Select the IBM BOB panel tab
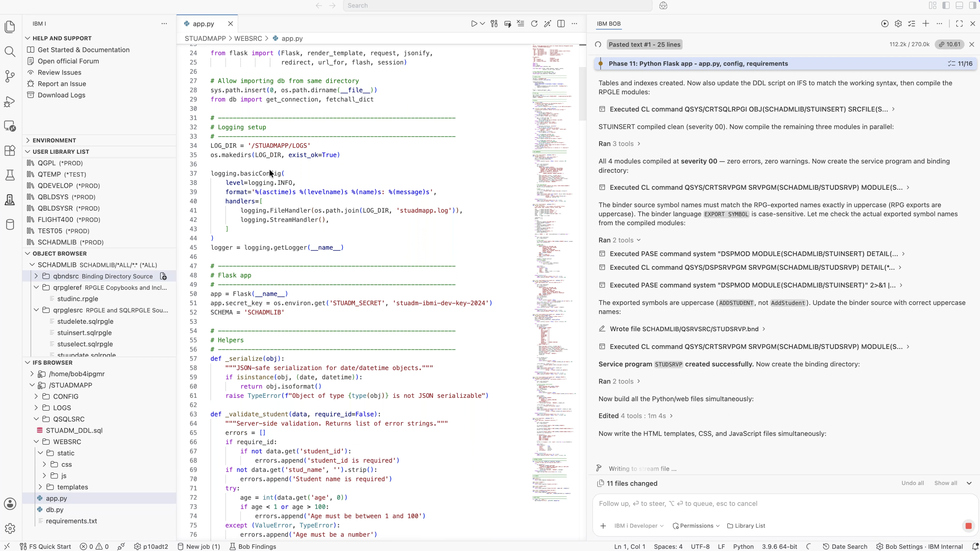The width and height of the screenshot is (980, 551). coord(608,24)
